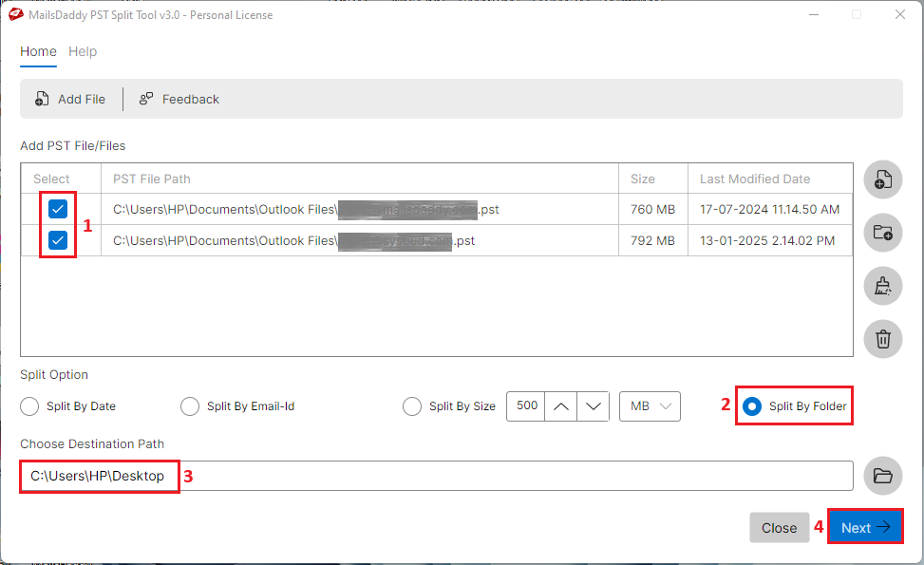Image resolution: width=924 pixels, height=565 pixels.
Task: Open the MB size unit dropdown
Action: tap(650, 406)
